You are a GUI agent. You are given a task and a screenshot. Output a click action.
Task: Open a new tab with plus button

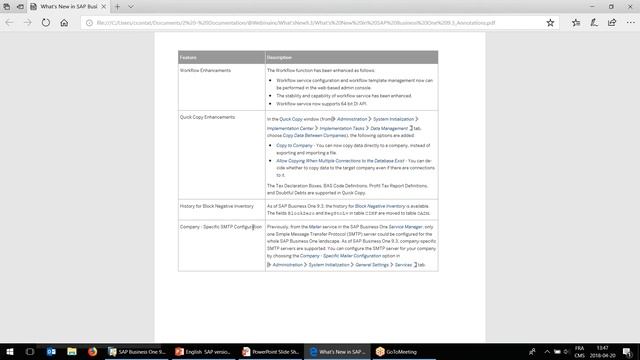pos(118,7)
